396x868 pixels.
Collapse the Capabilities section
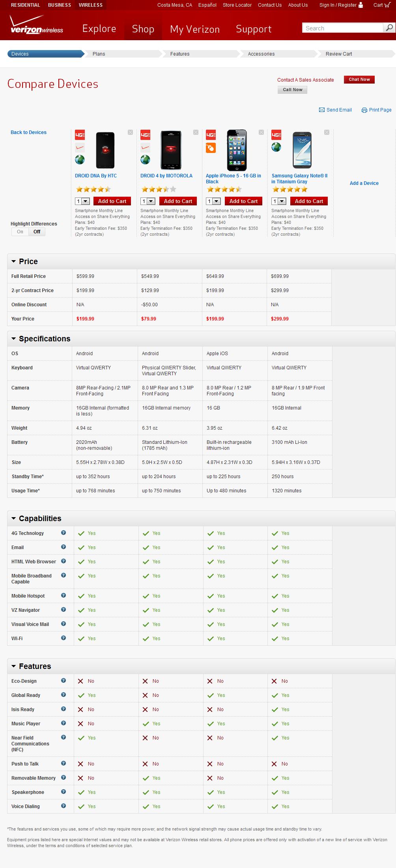pos(14,518)
